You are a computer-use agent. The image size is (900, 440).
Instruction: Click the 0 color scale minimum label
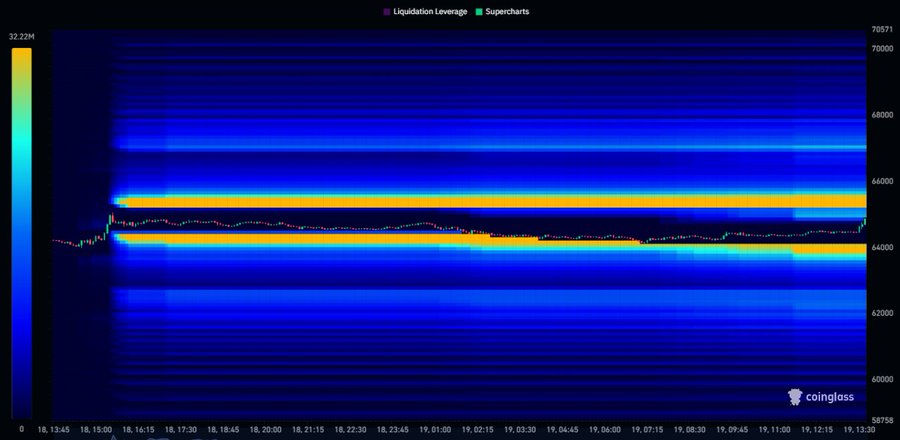click(x=22, y=429)
